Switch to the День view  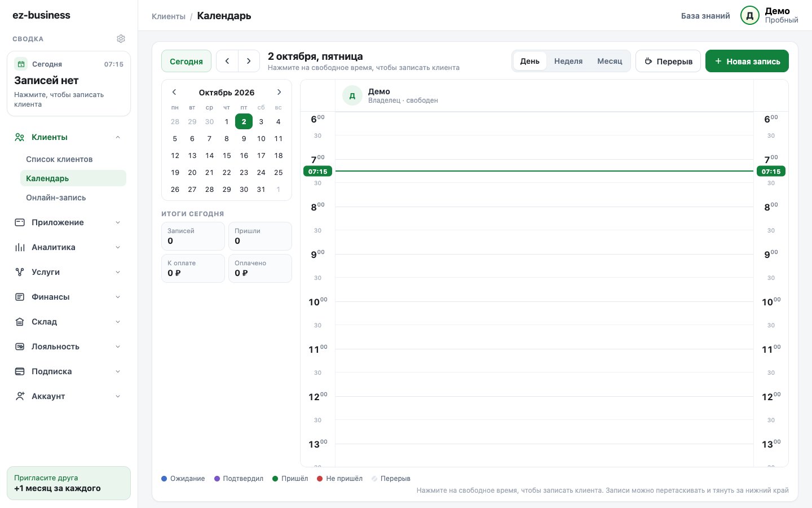point(530,61)
